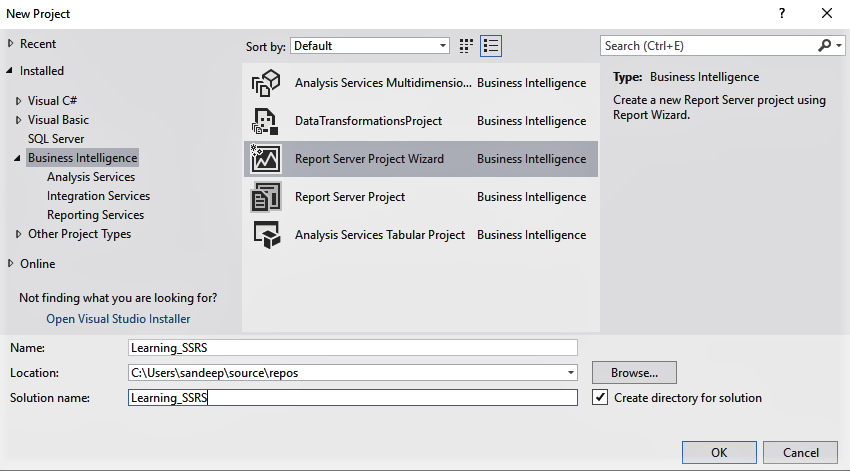Select Other Project Types label

click(x=80, y=234)
